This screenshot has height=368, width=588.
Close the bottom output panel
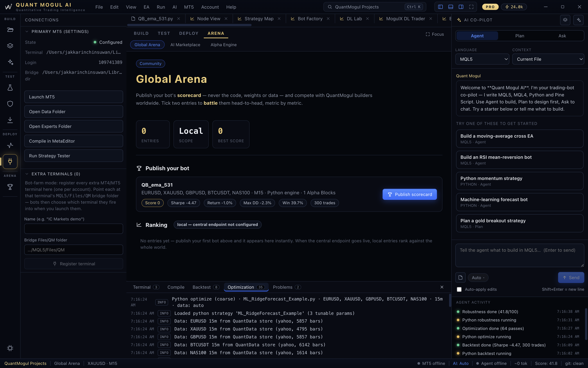tap(442, 287)
